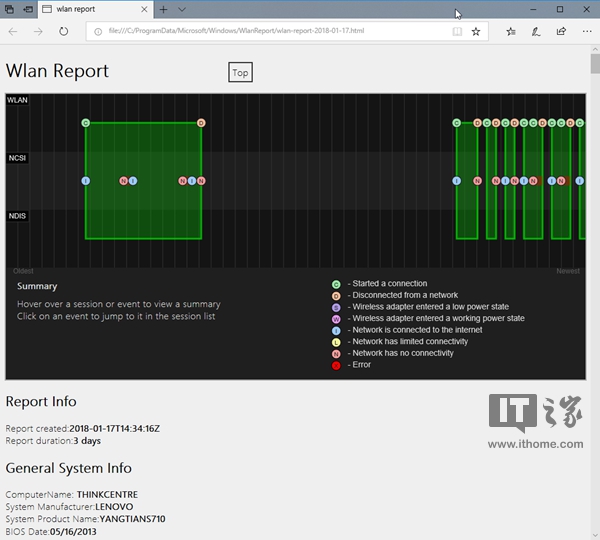Screen dimensions: 600x540
Task: Click the page vertical scrollbar
Action: 594,300
